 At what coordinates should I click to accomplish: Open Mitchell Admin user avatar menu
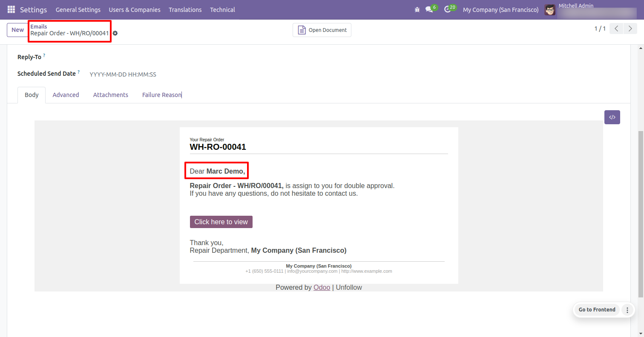tap(550, 9)
